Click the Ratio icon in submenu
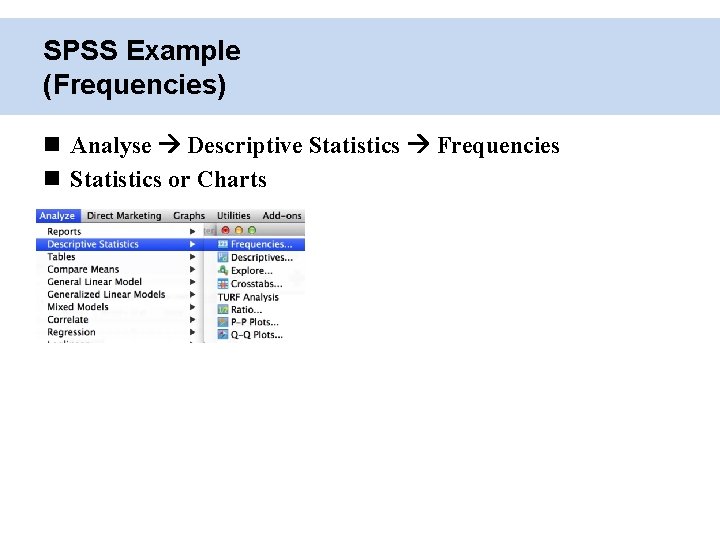 tap(223, 309)
